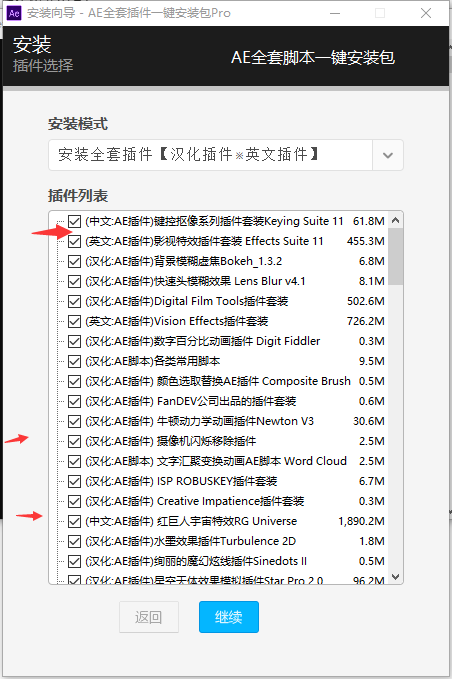Select FanDEV公司出品的插件套装 row text
Image resolution: width=452 pixels, height=679 pixels.
(x=190, y=401)
